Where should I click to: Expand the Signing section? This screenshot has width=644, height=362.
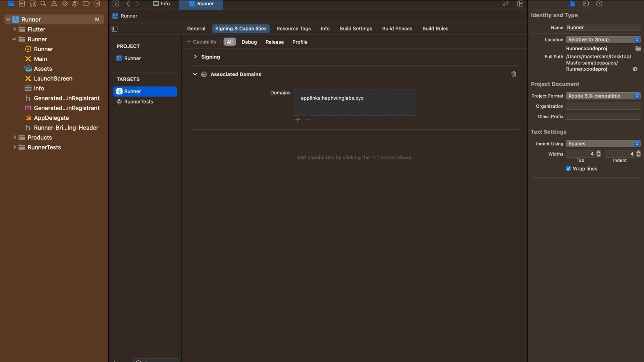click(195, 57)
